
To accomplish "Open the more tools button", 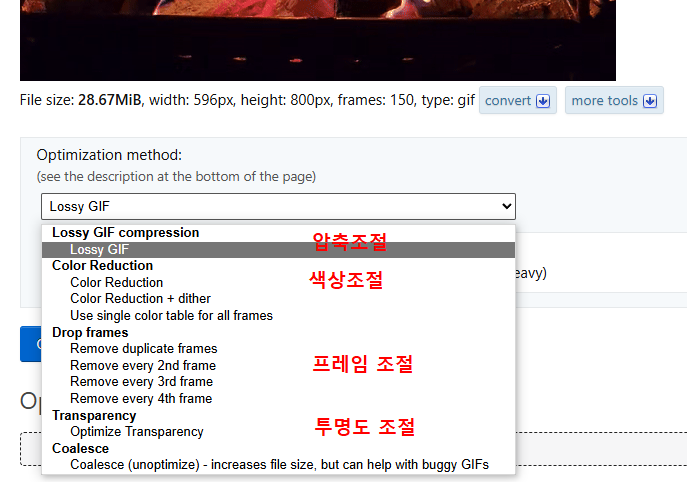I will click(614, 100).
